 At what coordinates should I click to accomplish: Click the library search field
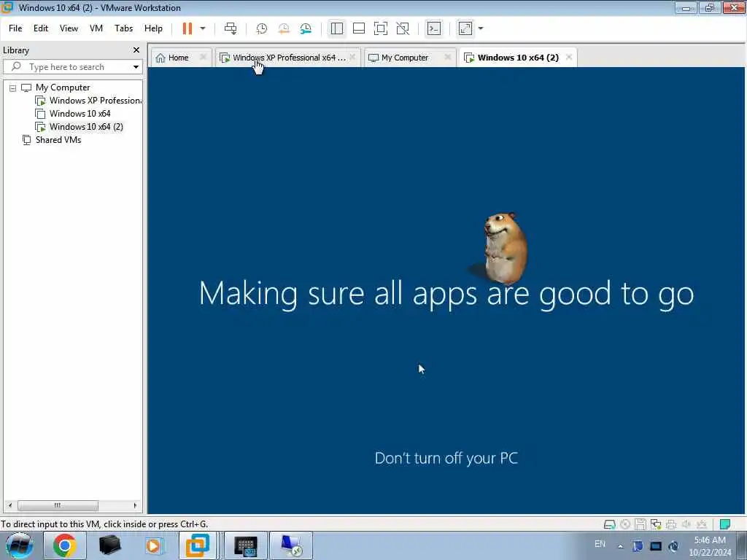71,67
